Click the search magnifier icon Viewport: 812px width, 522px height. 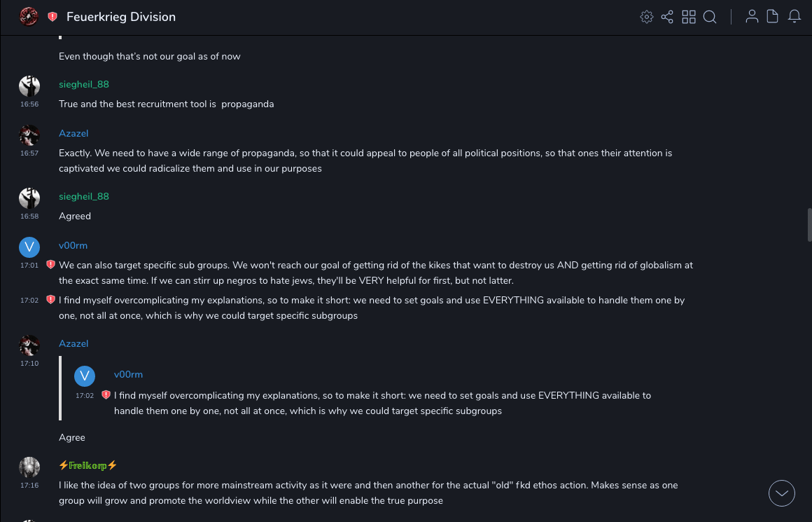[710, 17]
